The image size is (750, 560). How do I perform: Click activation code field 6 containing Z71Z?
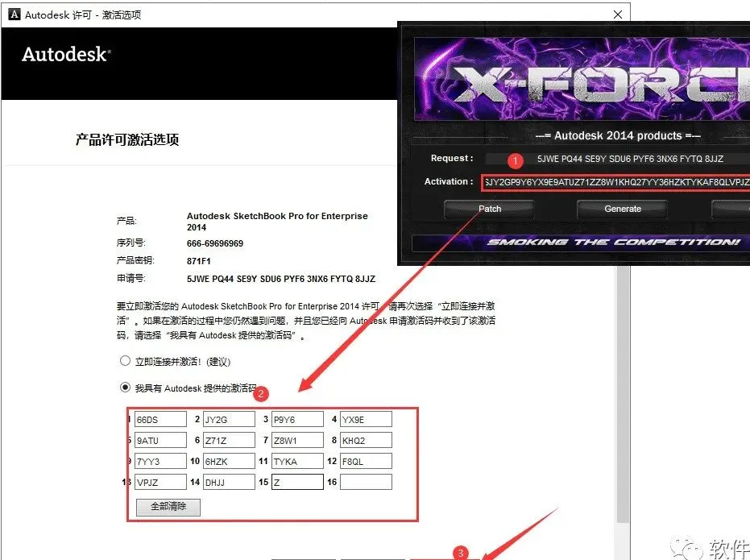[x=229, y=440]
